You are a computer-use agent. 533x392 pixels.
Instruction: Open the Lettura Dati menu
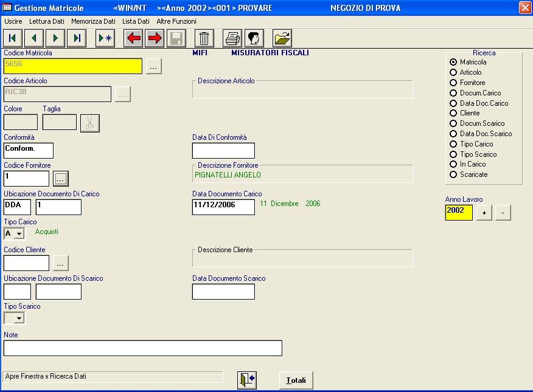(x=46, y=21)
